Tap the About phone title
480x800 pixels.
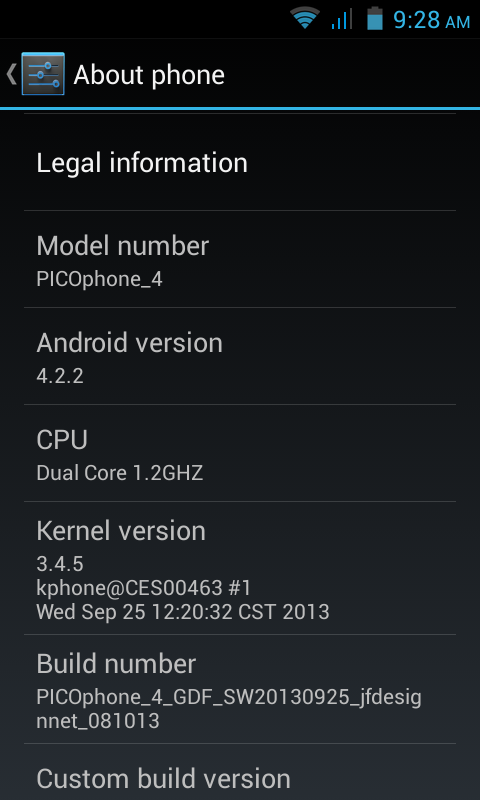click(x=149, y=75)
